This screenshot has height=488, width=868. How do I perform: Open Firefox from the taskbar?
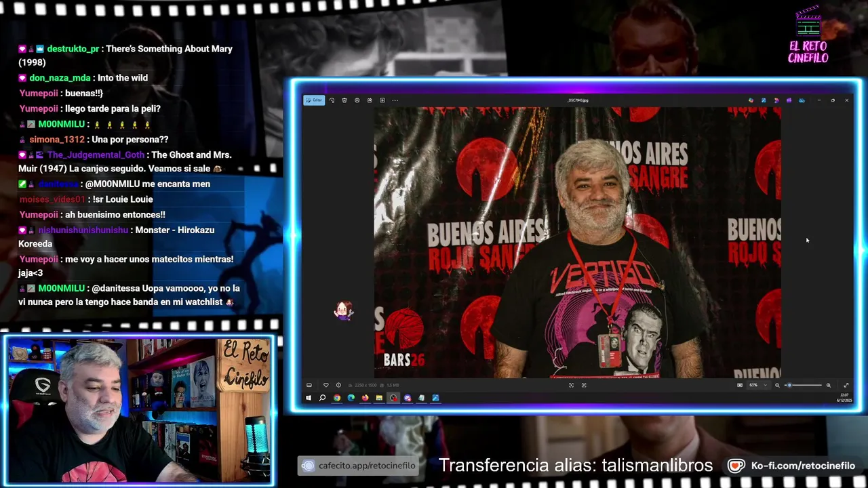366,398
